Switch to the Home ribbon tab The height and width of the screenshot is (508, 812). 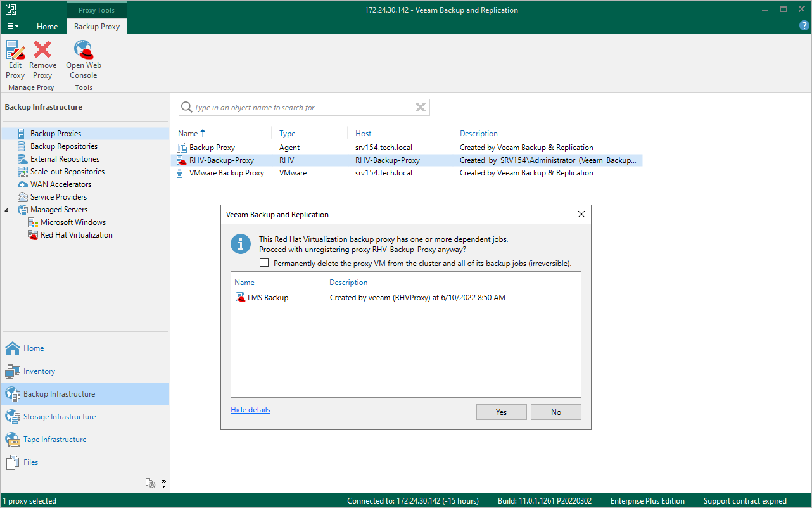pos(48,27)
